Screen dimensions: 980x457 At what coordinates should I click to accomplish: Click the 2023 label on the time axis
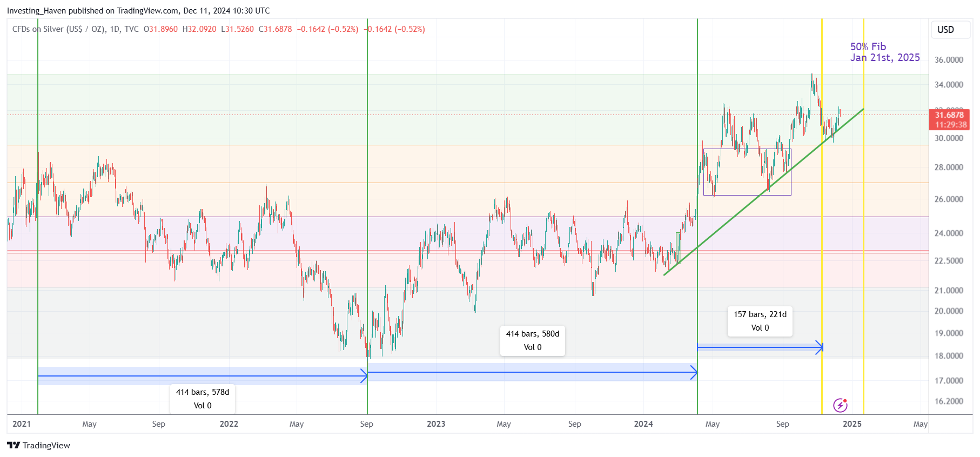pyautogui.click(x=436, y=424)
